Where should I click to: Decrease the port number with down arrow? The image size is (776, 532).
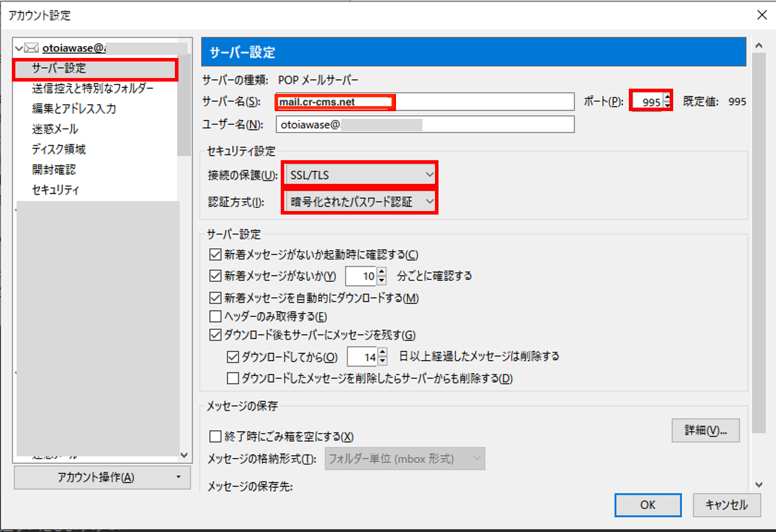668,106
